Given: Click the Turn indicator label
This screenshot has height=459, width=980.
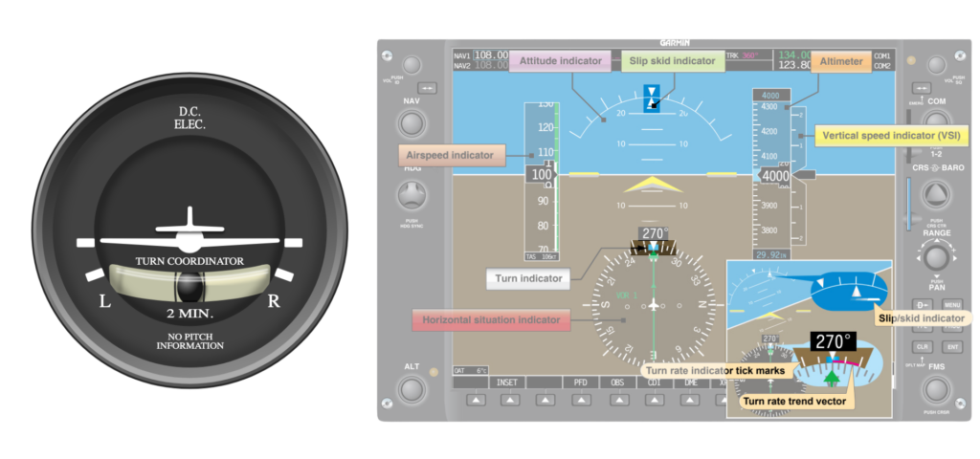Looking at the screenshot, I should [x=528, y=278].
